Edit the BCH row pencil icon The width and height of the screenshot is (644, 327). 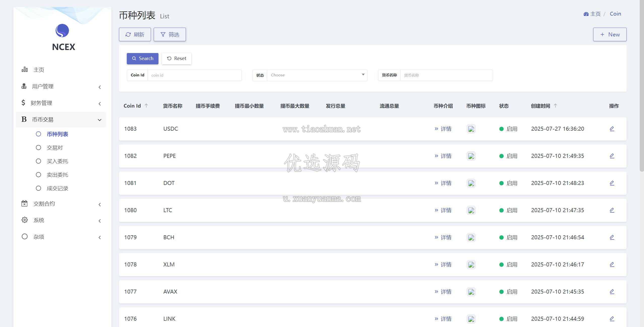[x=612, y=237]
